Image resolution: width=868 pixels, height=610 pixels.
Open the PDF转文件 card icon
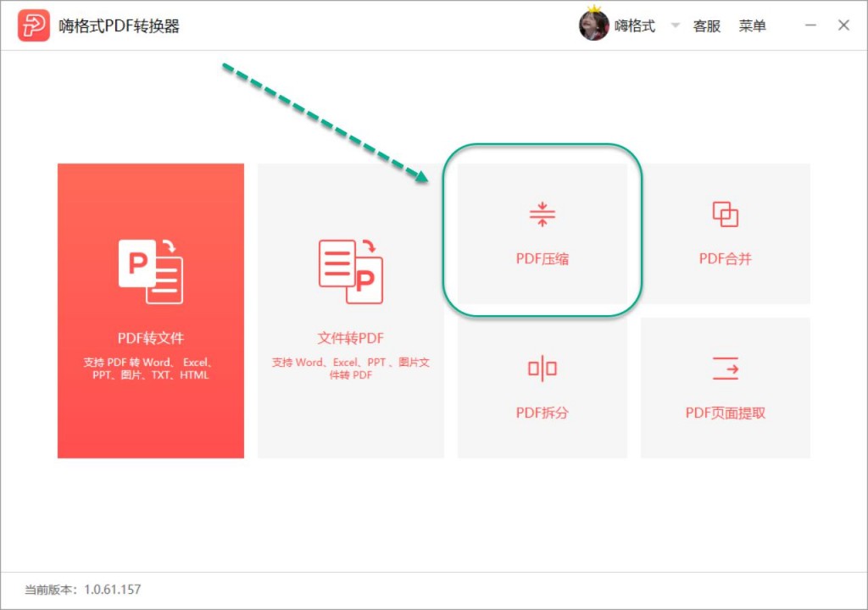pyautogui.click(x=151, y=271)
